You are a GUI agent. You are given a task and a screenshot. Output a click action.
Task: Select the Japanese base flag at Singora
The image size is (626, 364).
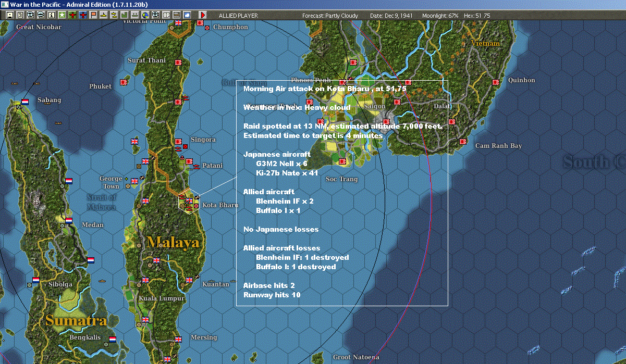[x=178, y=141]
